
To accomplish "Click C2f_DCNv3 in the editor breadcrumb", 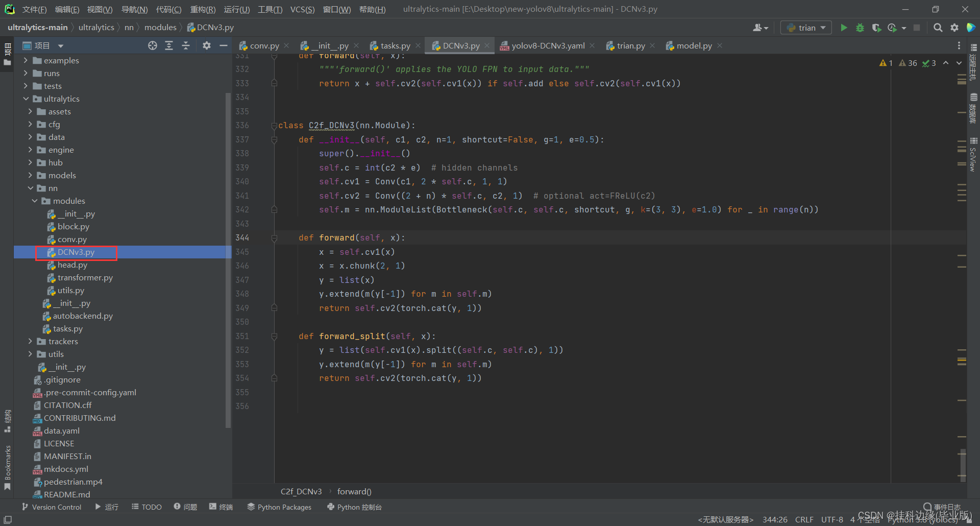I will coord(301,491).
